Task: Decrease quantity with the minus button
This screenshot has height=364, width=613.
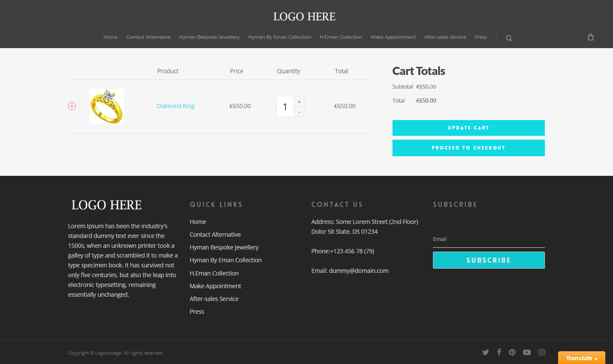Action: 299,112
